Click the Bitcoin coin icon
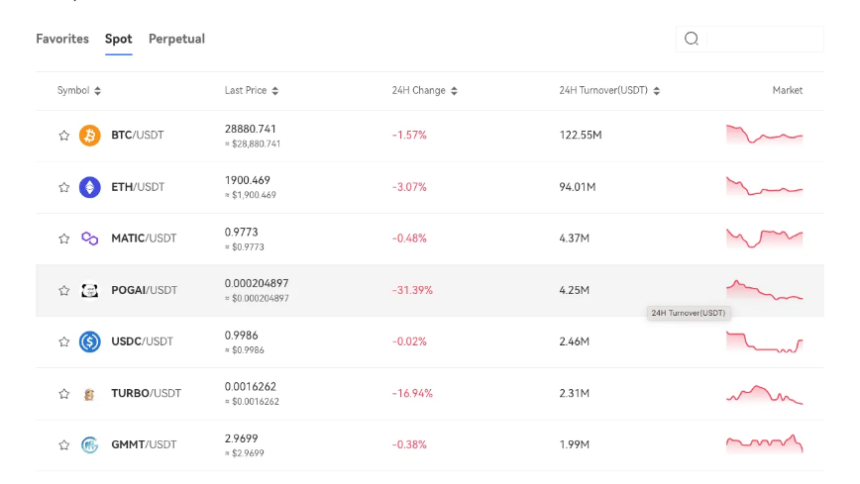860x484 pixels. [90, 135]
